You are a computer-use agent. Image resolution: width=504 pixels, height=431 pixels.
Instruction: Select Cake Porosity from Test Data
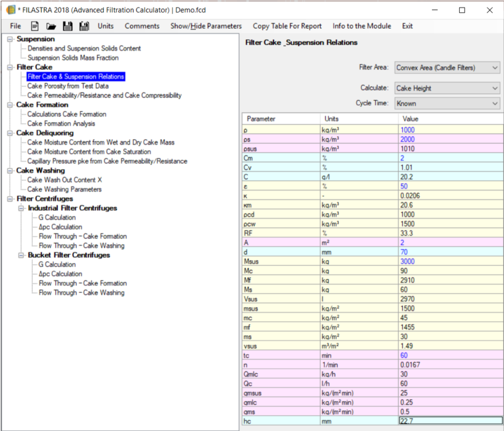[68, 86]
